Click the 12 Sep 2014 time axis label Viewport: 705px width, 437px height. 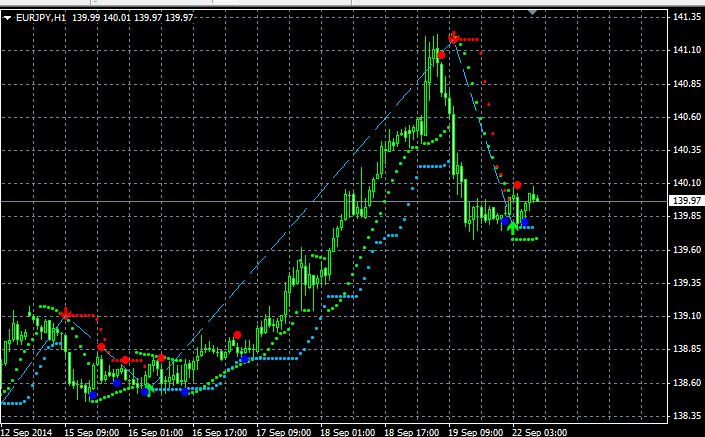tap(27, 432)
